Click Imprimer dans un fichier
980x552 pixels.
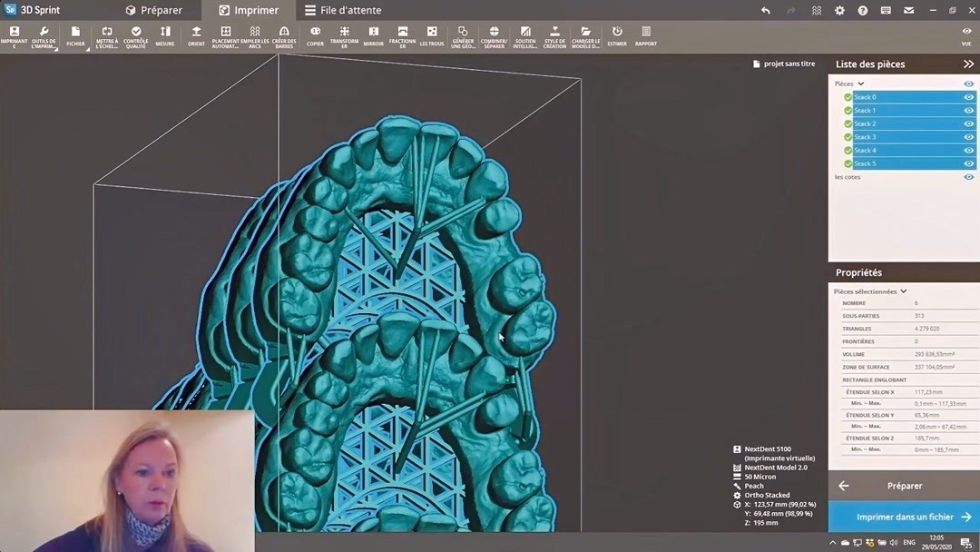point(904,516)
